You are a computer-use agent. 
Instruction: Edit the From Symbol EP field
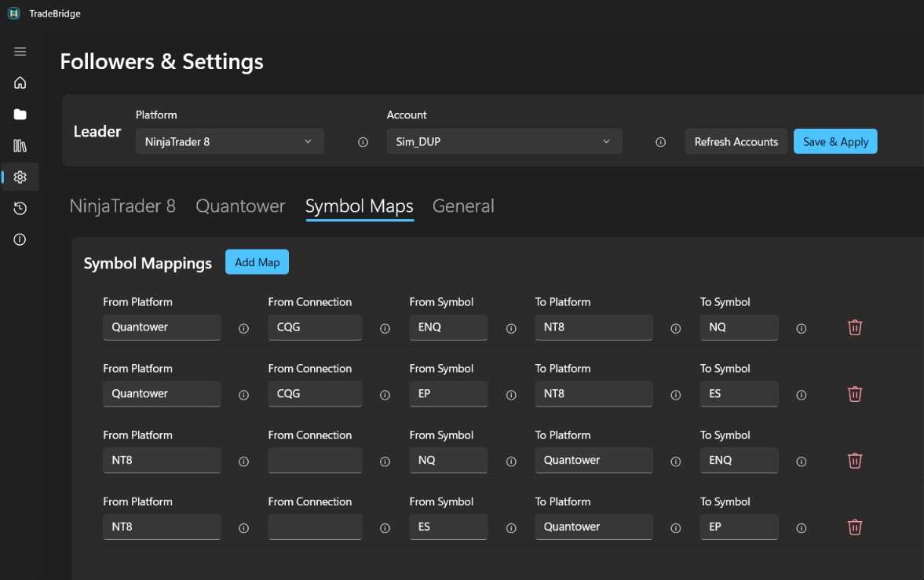tap(448, 394)
